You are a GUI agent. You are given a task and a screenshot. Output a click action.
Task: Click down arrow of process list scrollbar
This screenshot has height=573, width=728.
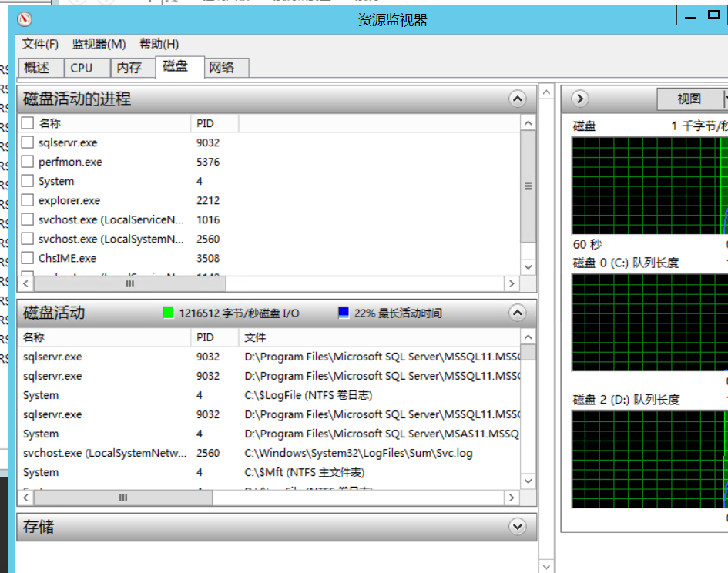coord(528,267)
